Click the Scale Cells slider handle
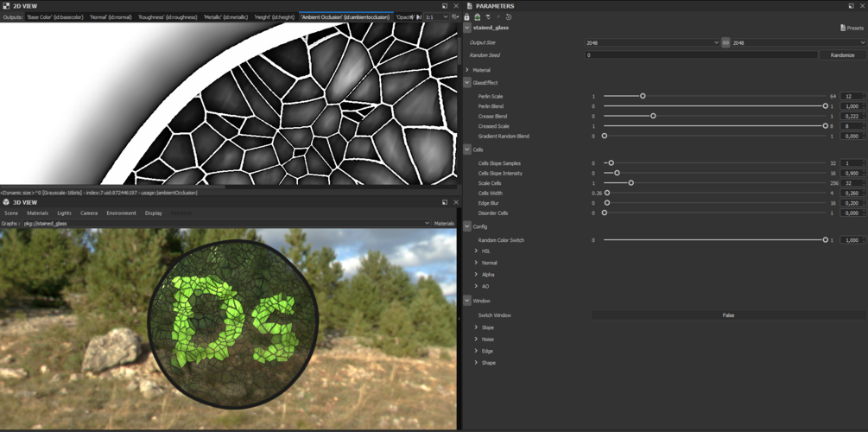Image resolution: width=868 pixels, height=432 pixels. coord(631,183)
